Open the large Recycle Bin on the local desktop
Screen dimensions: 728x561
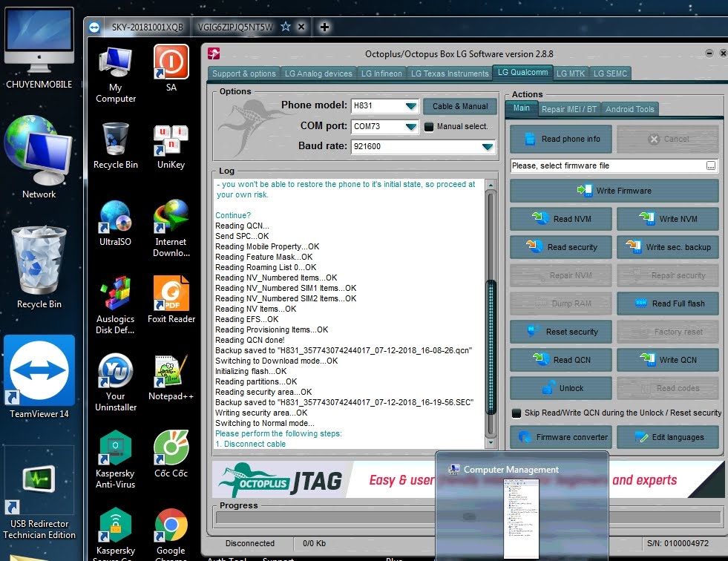point(39,267)
